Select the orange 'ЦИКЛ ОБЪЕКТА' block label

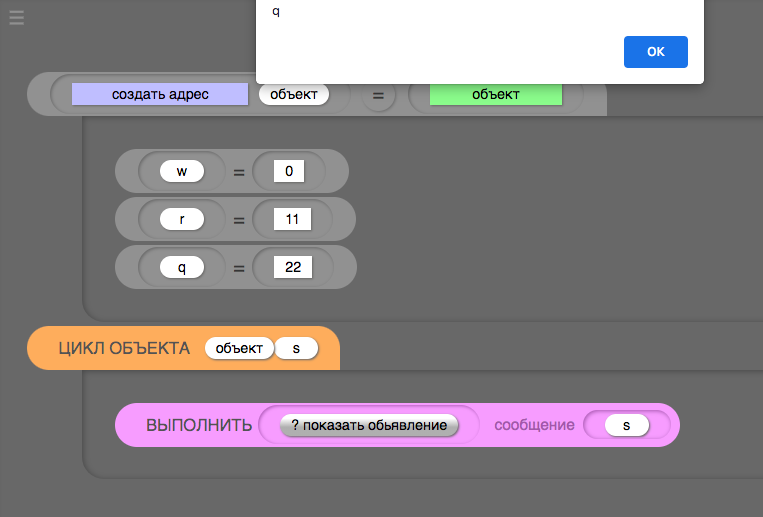tap(124, 349)
